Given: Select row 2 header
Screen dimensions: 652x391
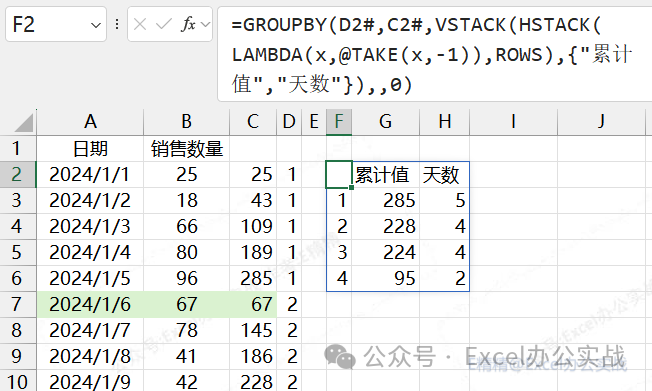Looking at the screenshot, I should [x=18, y=175].
